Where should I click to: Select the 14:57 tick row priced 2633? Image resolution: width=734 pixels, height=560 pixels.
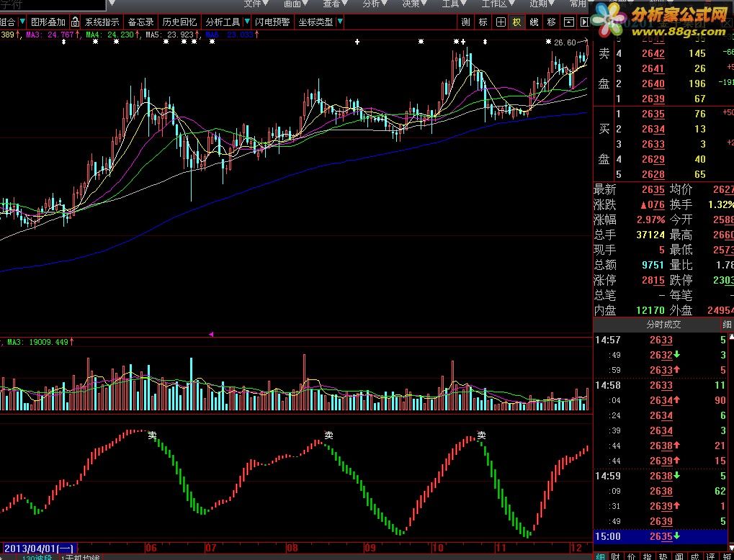(x=660, y=340)
